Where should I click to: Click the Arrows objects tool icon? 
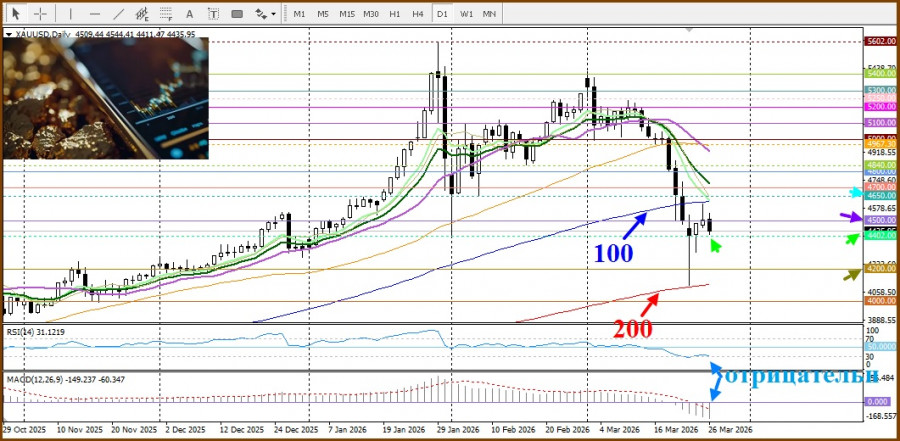coord(260,13)
